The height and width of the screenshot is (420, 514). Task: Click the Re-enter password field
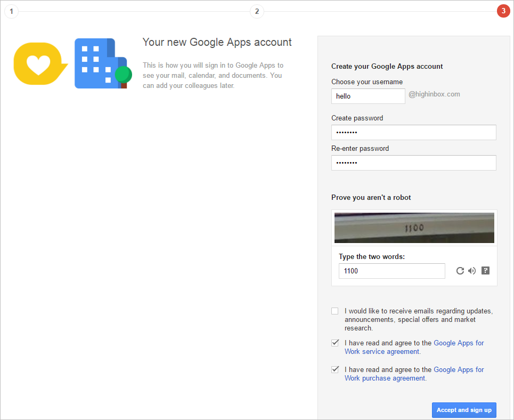point(414,163)
